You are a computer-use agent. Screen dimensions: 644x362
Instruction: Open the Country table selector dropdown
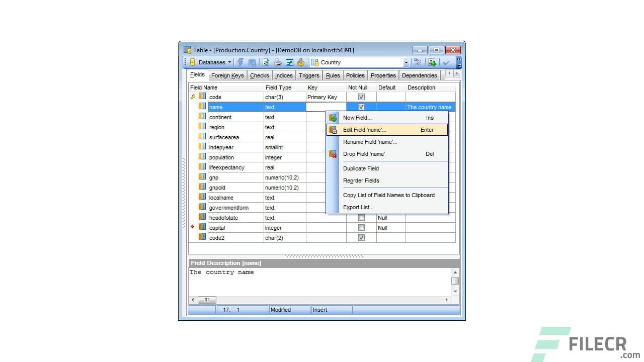point(406,62)
